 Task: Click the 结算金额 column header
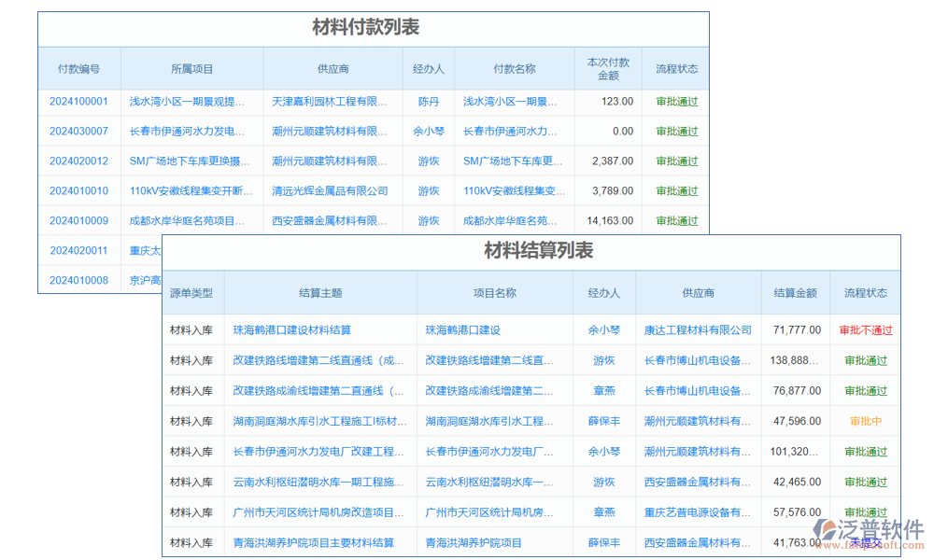(x=796, y=292)
